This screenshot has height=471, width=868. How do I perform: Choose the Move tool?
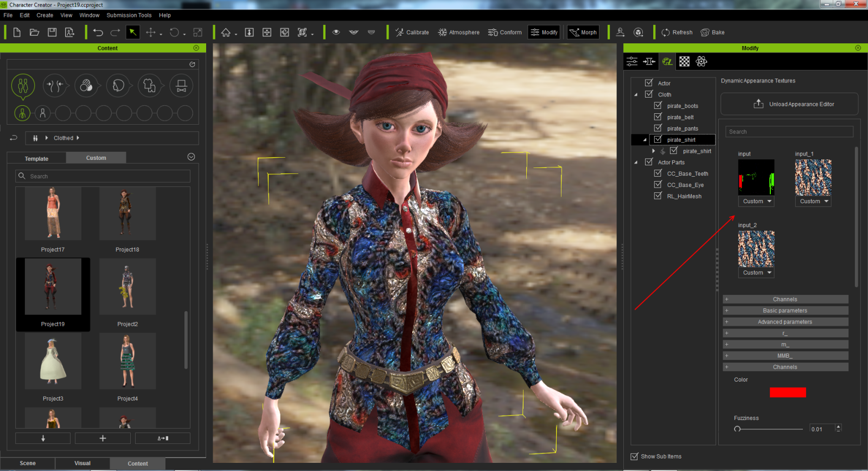(x=151, y=33)
